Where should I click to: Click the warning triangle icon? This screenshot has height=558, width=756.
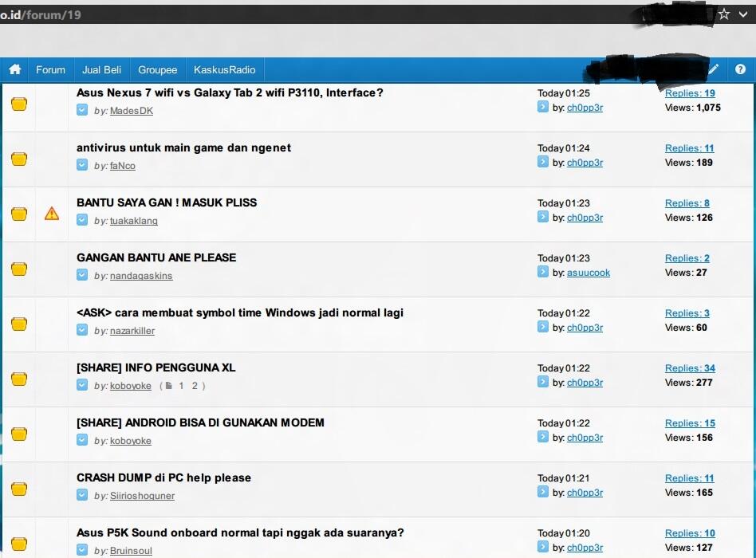tap(52, 214)
